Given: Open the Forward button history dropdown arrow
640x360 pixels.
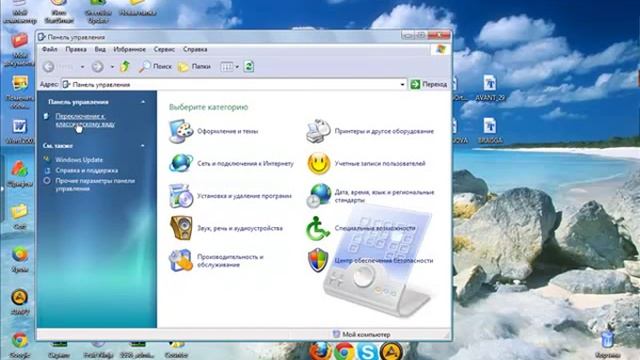Looking at the screenshot, I should tap(112, 67).
